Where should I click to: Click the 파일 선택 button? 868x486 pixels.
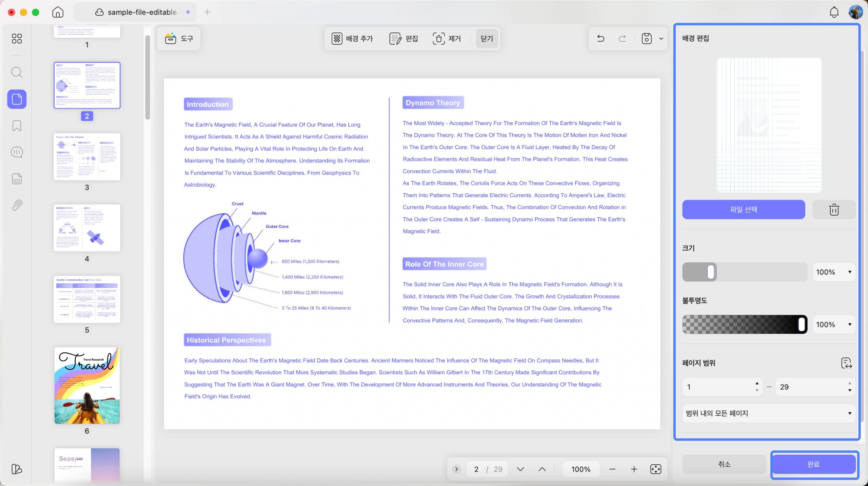[744, 210]
